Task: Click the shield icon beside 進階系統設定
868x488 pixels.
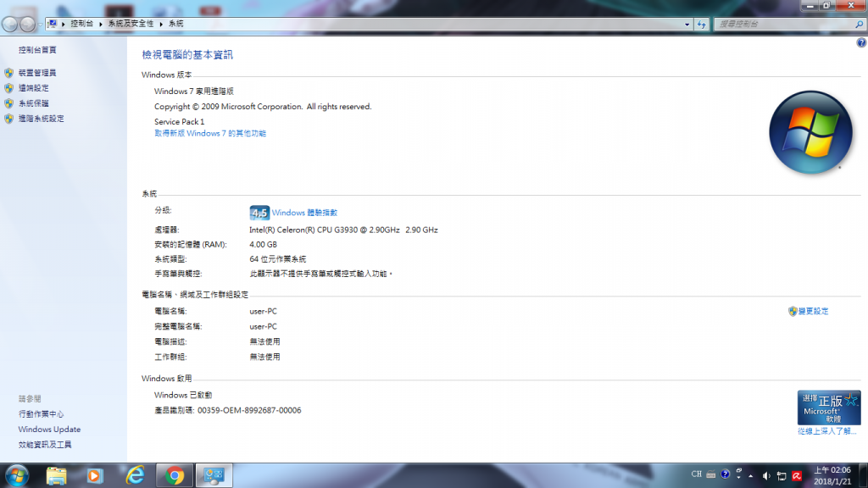Action: [x=8, y=119]
